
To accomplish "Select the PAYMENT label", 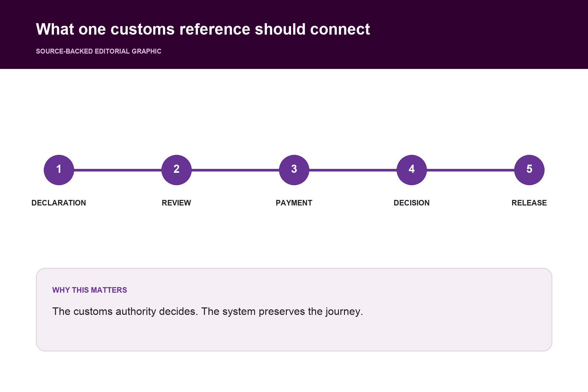I will (294, 203).
